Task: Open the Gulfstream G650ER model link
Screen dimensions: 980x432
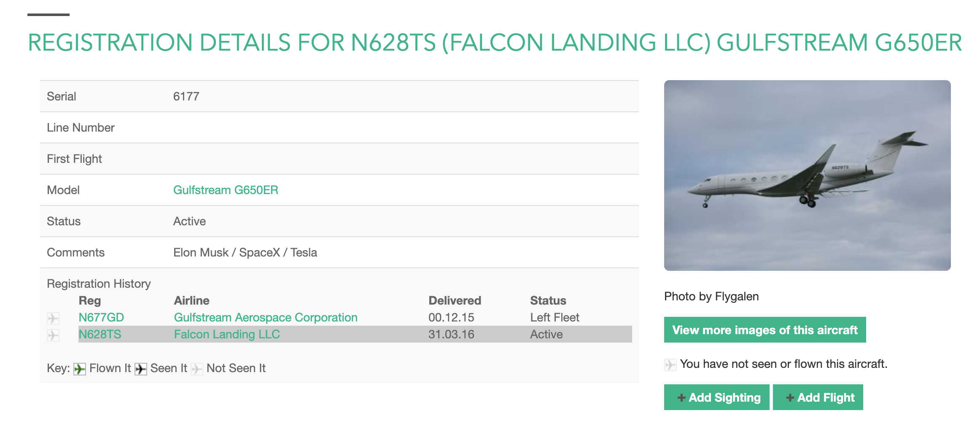Action: point(226,190)
